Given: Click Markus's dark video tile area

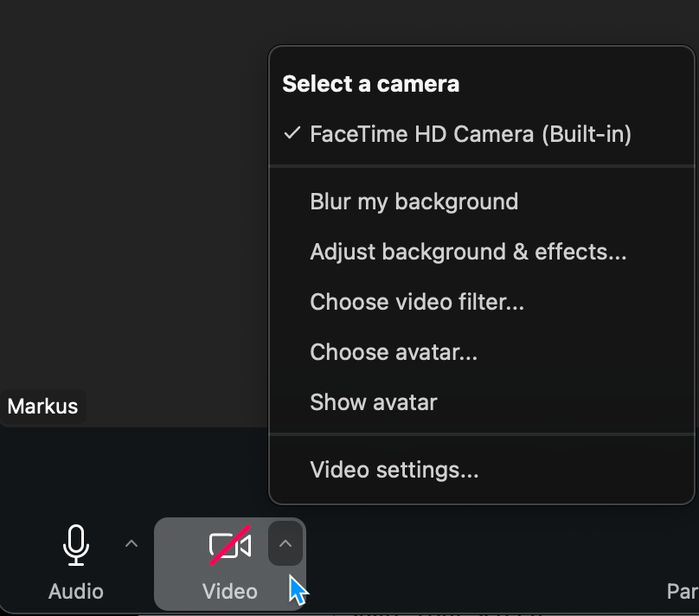Looking at the screenshot, I should click(x=130, y=216).
